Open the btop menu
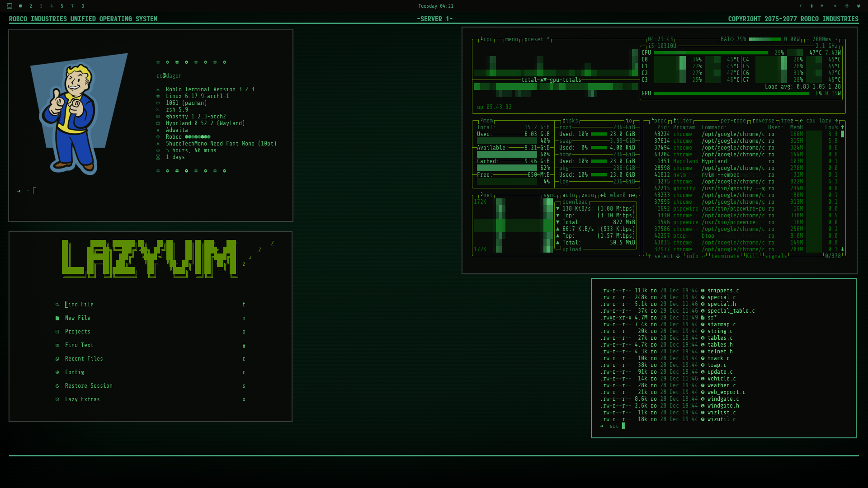The height and width of the screenshot is (488, 868). (x=511, y=39)
